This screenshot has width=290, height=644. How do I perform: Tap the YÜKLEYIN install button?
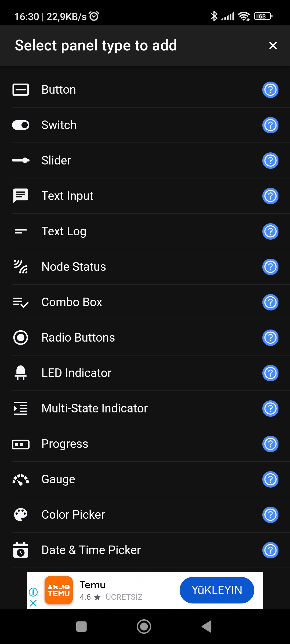[x=217, y=590]
